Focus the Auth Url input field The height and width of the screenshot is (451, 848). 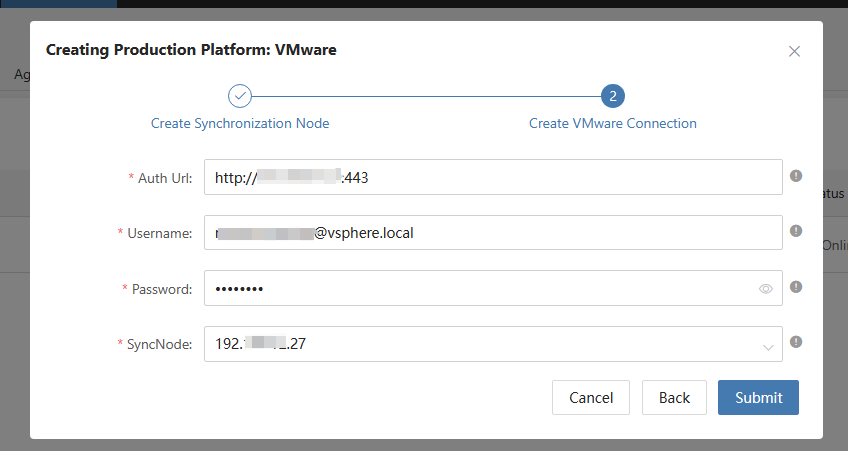[560, 177]
